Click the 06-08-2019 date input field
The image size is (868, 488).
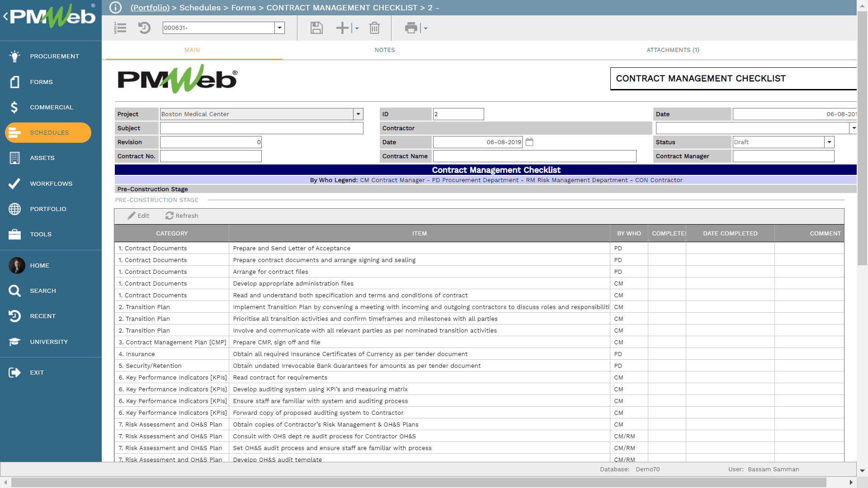point(478,142)
